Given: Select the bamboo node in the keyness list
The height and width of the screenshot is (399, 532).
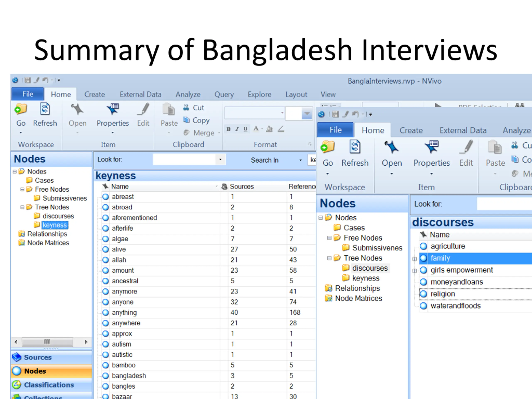Looking at the screenshot, I should [x=124, y=365].
